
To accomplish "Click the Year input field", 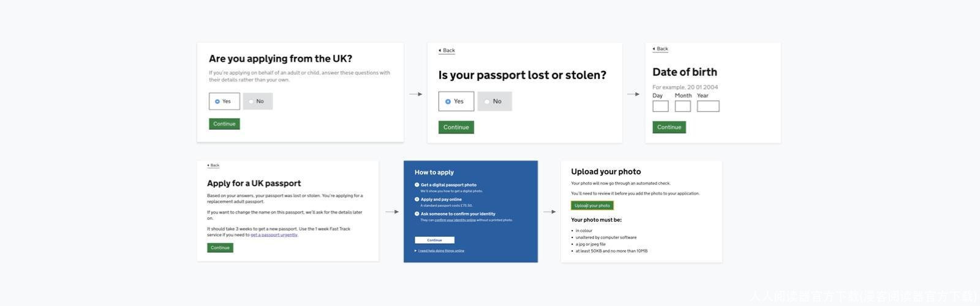I will (x=708, y=106).
